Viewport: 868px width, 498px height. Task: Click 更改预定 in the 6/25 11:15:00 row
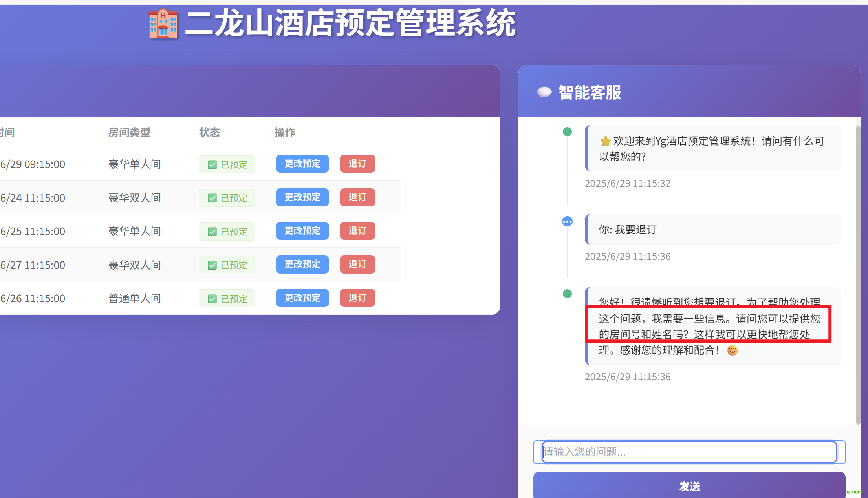pyautogui.click(x=302, y=231)
